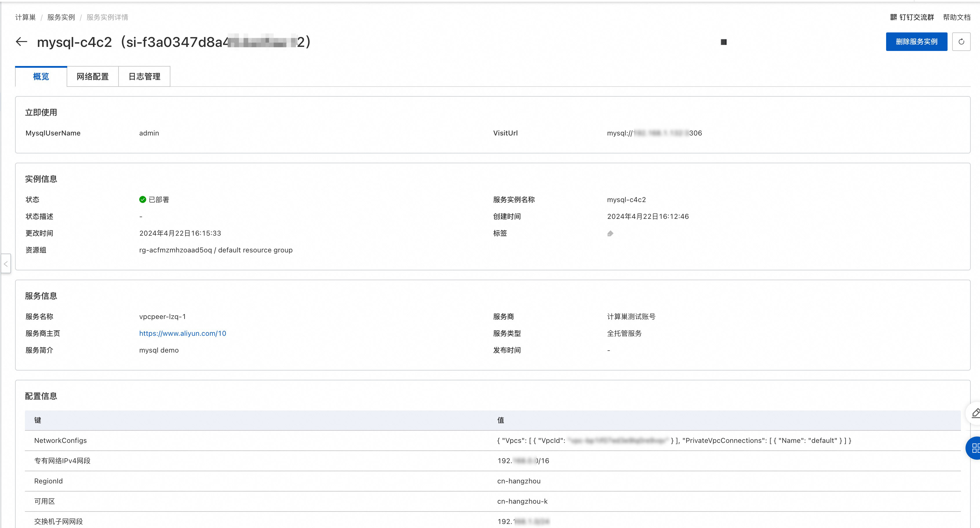
Task: Click the small black square icon
Action: pyautogui.click(x=724, y=42)
